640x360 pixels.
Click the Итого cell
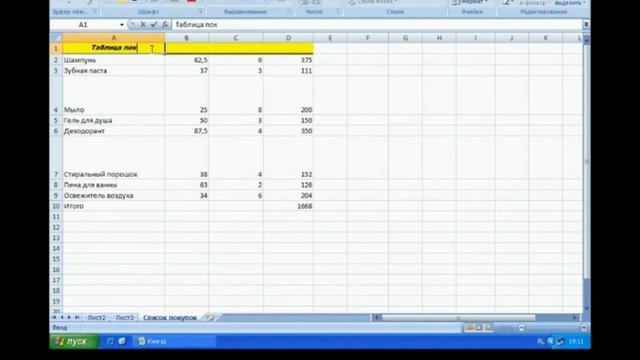113,206
